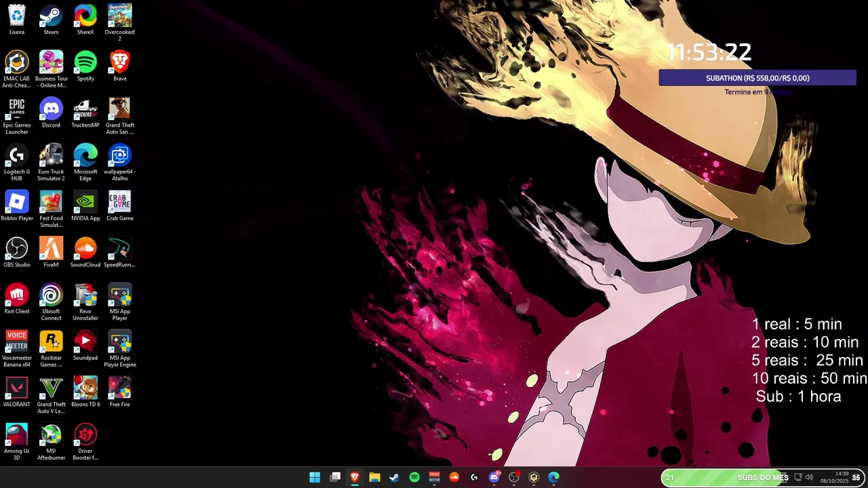868x488 pixels.
Task: Select Euro Truck Simulator 2 shortcut
Action: click(x=51, y=163)
